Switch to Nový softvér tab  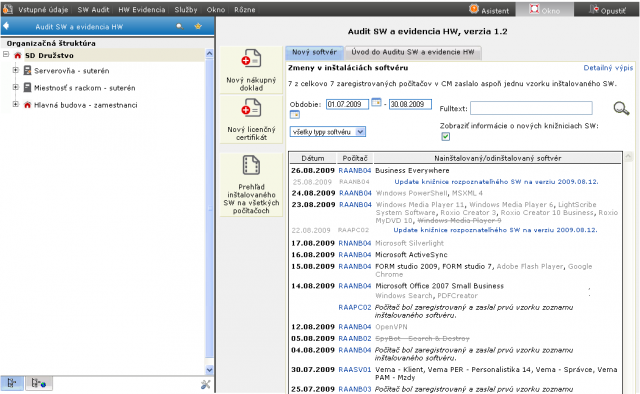tap(314, 52)
